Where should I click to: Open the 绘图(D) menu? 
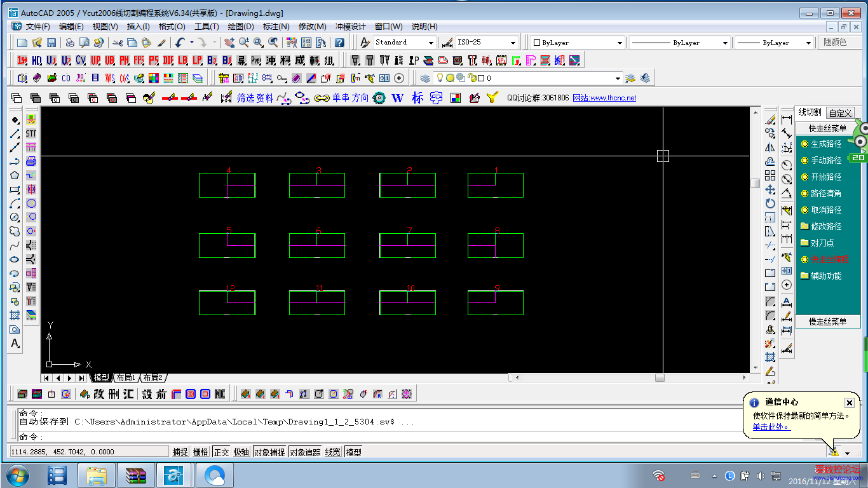(241, 27)
